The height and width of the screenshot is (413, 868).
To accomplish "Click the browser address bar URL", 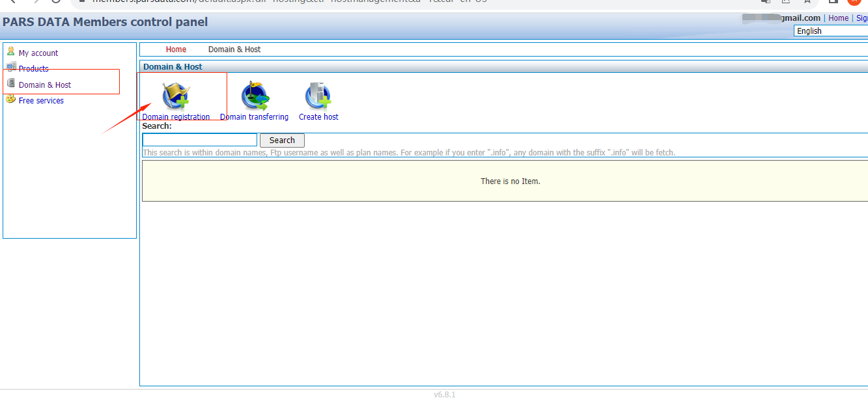I will 290,1.
